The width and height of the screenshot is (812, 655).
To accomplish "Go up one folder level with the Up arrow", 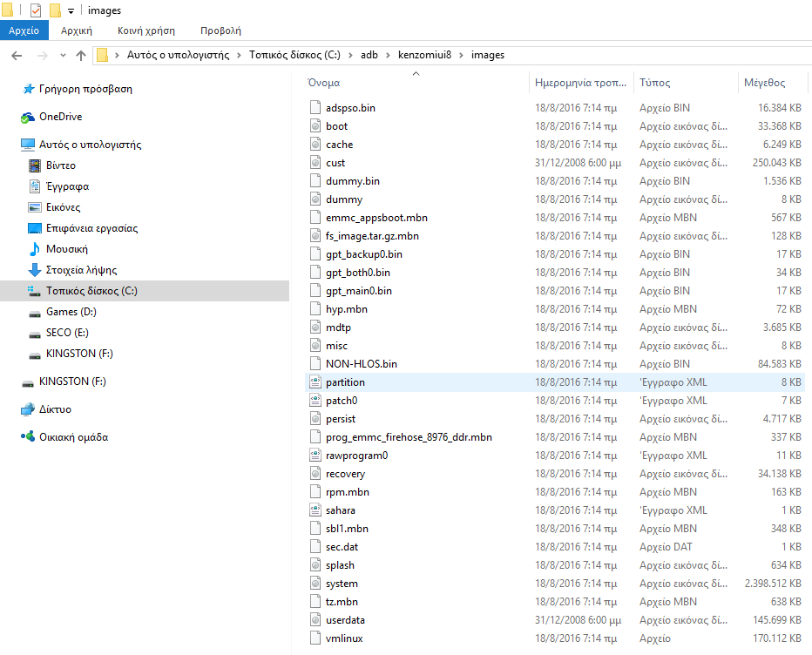I will [81, 56].
